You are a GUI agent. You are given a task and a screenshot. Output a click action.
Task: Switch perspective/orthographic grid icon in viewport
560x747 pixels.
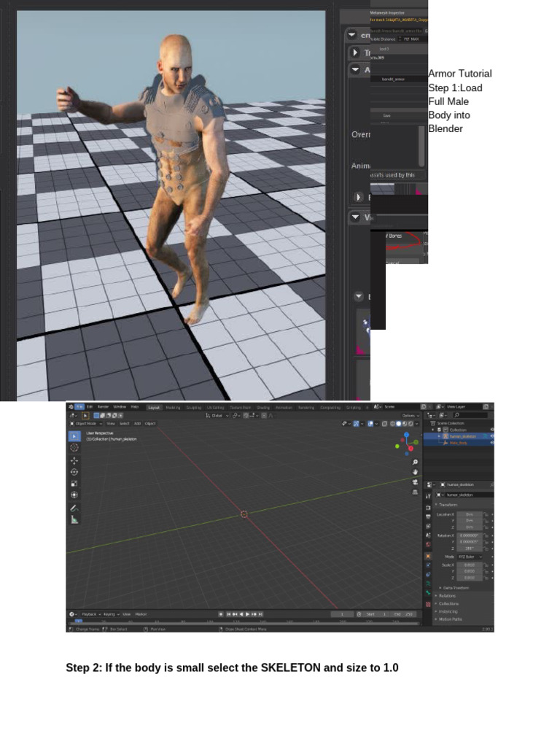(x=415, y=492)
